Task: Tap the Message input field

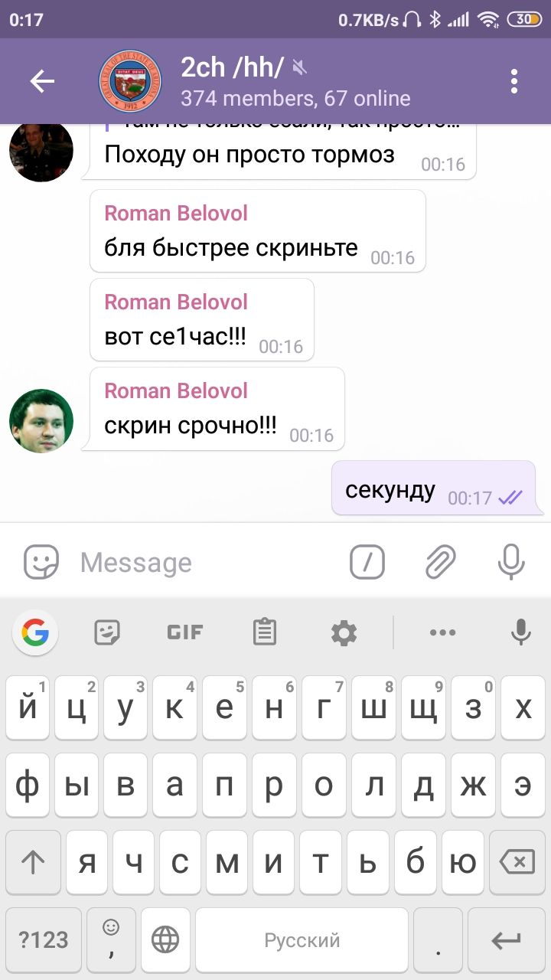Action: click(x=207, y=563)
